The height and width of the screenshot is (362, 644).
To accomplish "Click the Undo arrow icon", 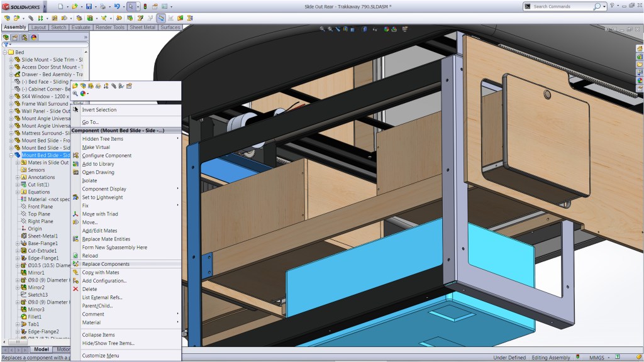I will click(117, 6).
